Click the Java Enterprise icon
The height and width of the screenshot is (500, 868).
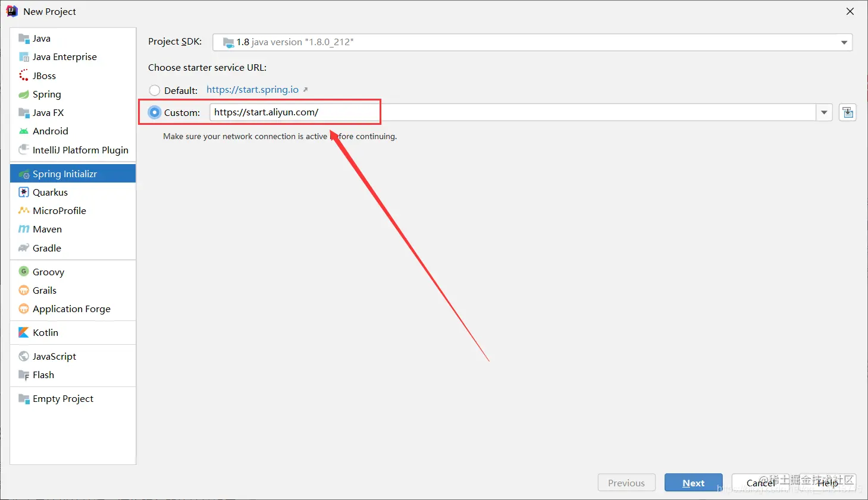coord(24,57)
